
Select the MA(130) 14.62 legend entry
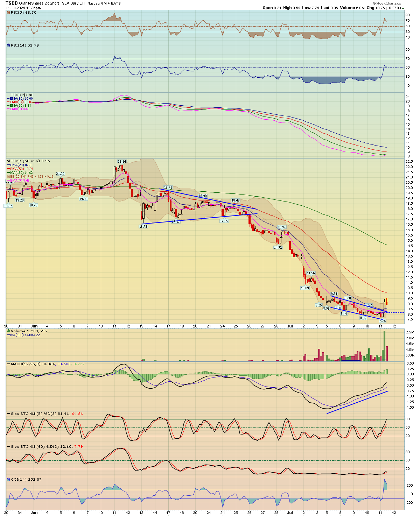(21, 173)
